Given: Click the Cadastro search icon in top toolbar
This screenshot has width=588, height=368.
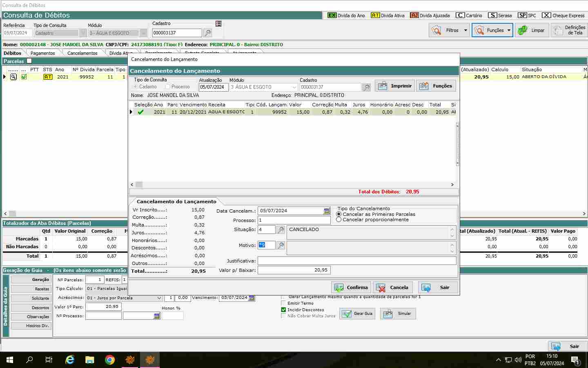Looking at the screenshot, I should [x=207, y=33].
